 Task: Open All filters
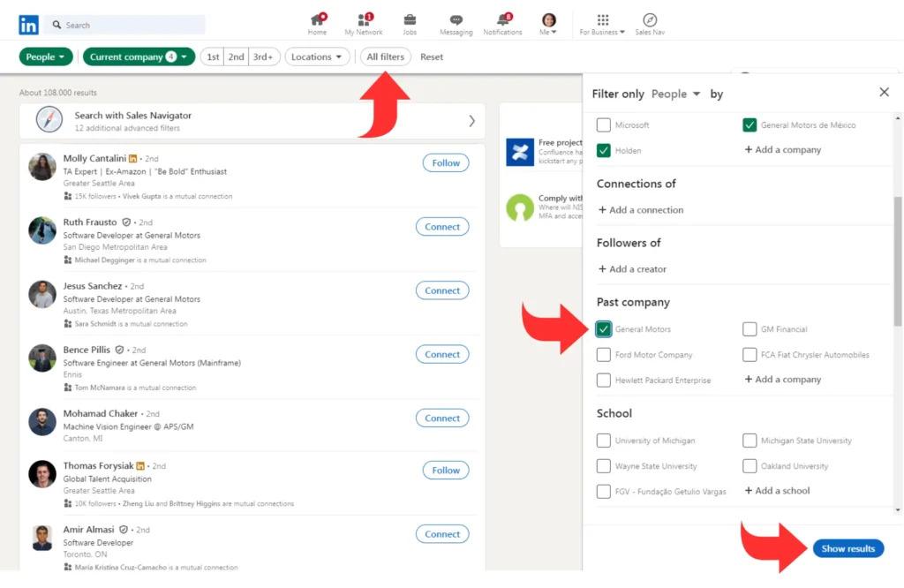coord(385,57)
